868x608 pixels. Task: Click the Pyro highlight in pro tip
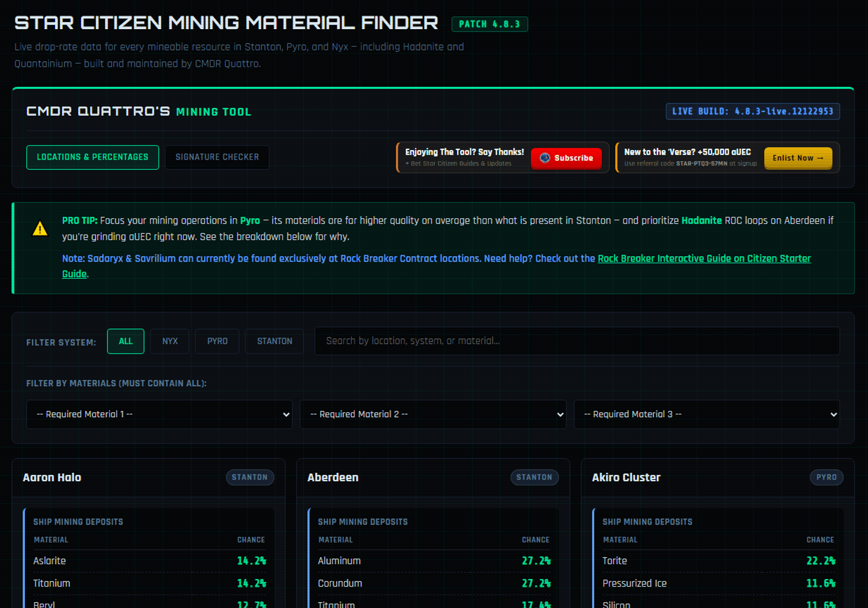click(x=250, y=221)
